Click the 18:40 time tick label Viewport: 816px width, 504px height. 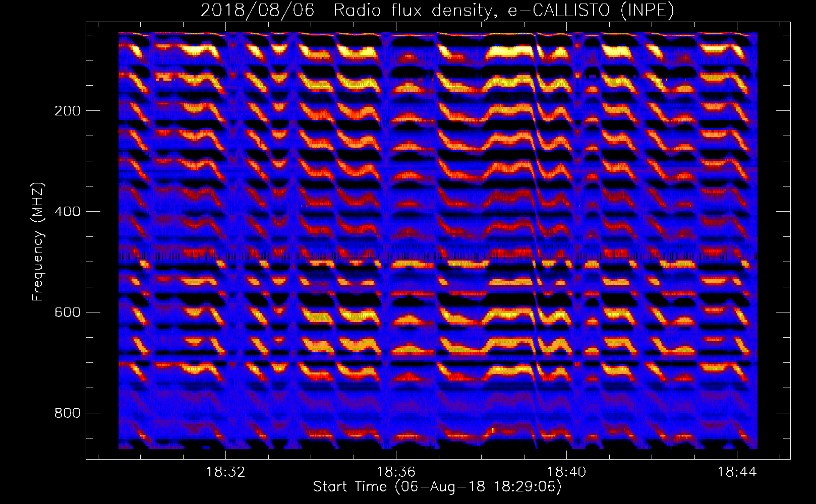click(x=566, y=472)
